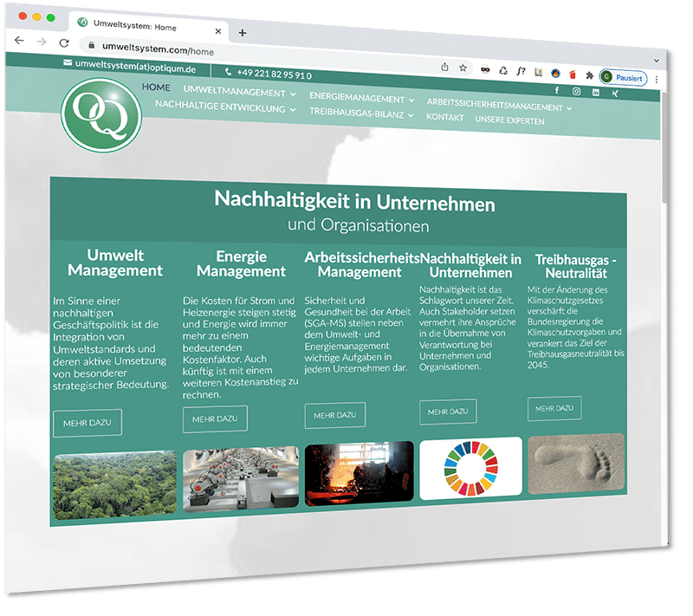Open the UMWELTMANAGEMENT menu item
This screenshot has width=693, height=616.
[x=234, y=92]
